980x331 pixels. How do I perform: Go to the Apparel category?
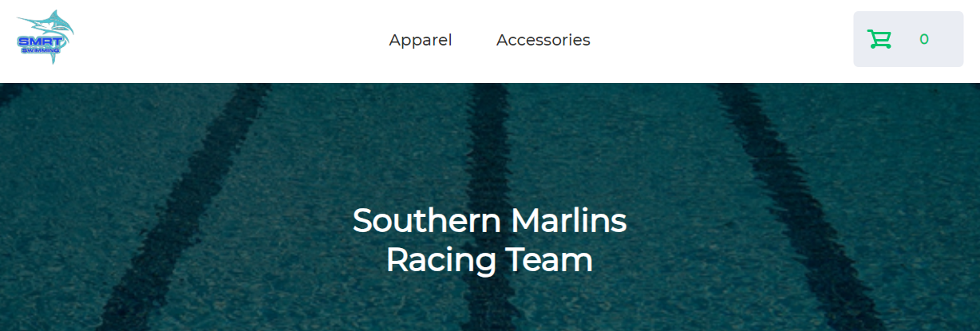421,40
